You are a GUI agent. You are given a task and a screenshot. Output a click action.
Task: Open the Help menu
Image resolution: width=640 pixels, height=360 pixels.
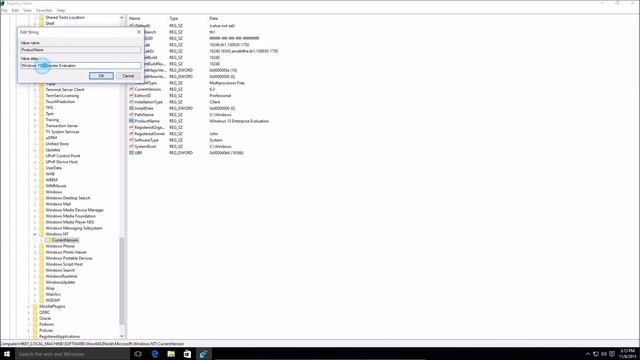(61, 10)
